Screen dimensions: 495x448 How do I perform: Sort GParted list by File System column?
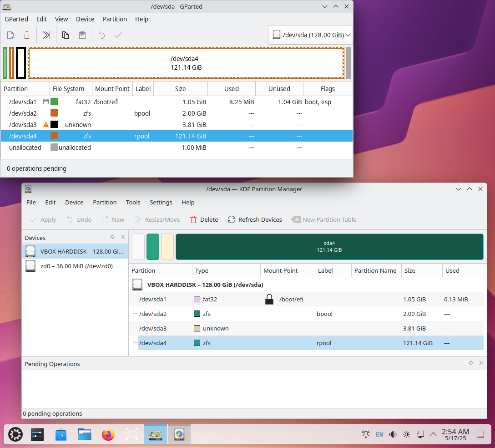tap(71, 89)
